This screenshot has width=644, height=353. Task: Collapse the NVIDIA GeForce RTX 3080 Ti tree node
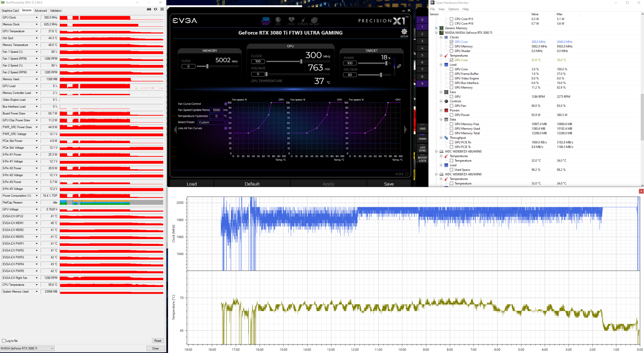(x=436, y=33)
